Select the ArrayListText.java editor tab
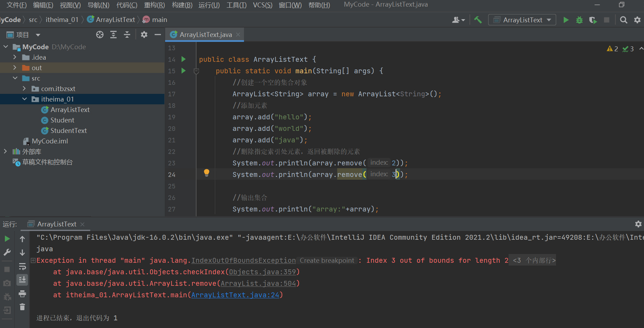 point(205,35)
